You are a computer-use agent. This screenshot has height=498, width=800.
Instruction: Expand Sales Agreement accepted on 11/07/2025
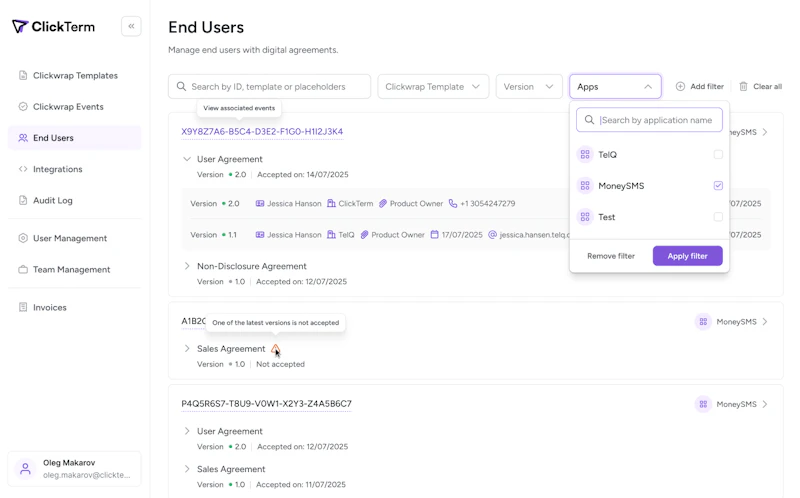click(x=187, y=469)
